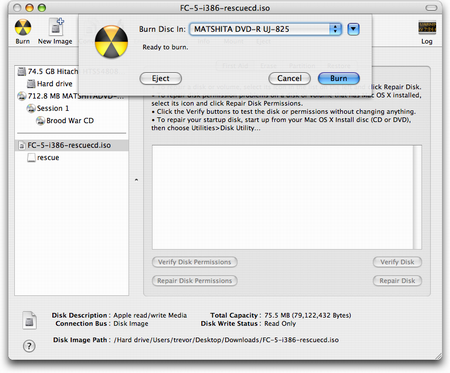Click the volume icon beside rescue
Image resolution: width=450 pixels, height=373 pixels.
point(31,158)
